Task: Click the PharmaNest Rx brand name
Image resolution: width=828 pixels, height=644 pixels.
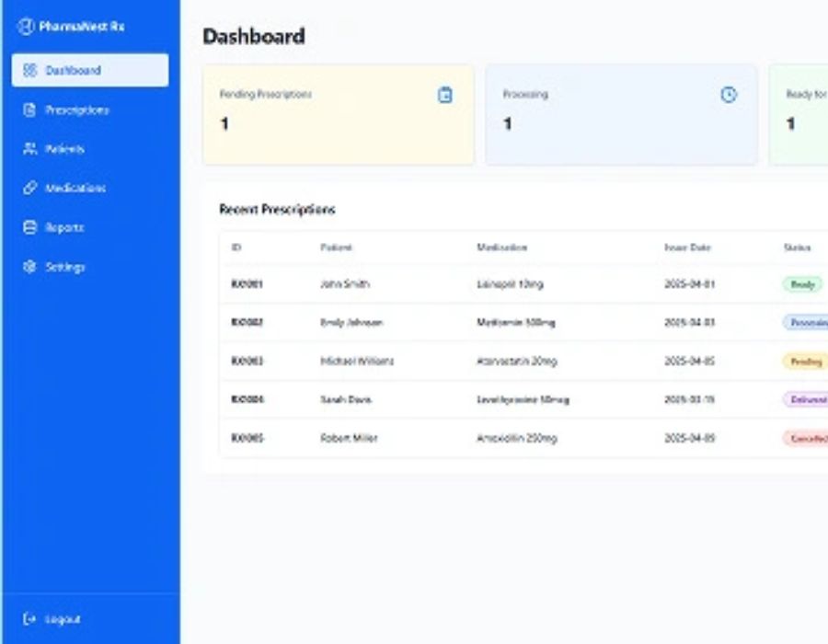Action: [82, 27]
